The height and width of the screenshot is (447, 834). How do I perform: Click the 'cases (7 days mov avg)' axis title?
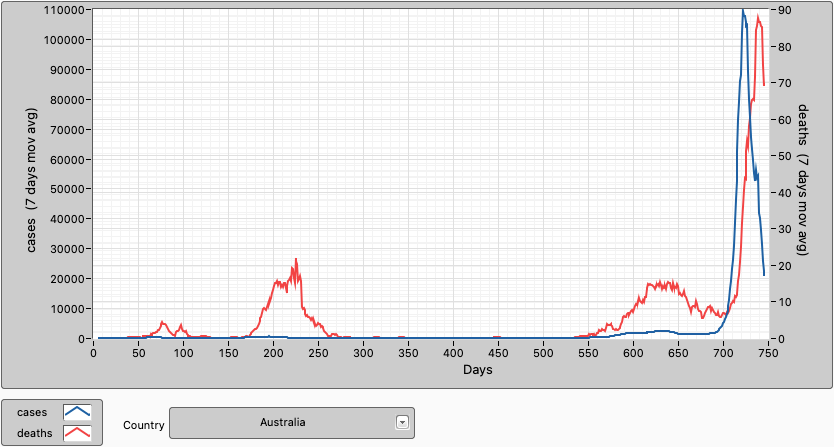[x=32, y=180]
